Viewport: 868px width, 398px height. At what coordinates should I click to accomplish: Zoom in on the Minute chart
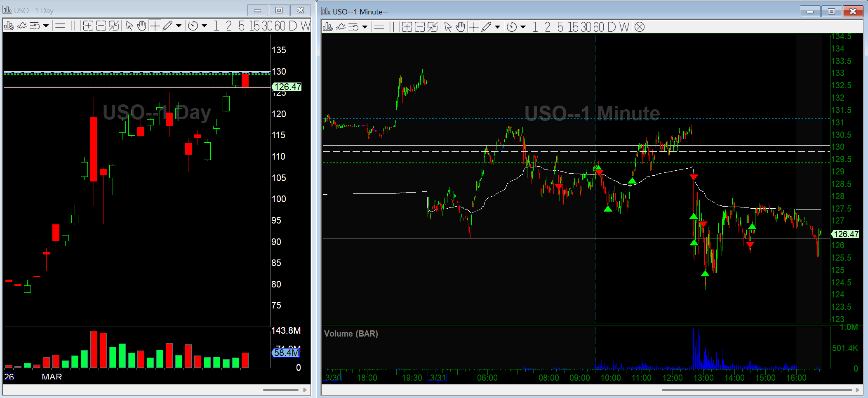(x=407, y=27)
